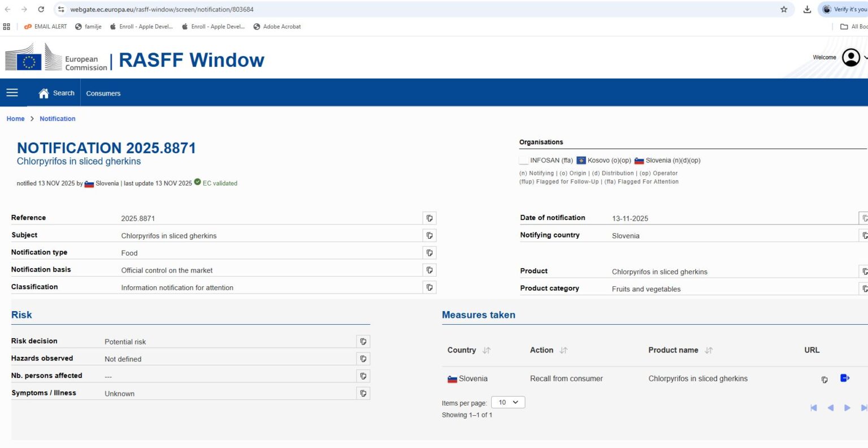The width and height of the screenshot is (868, 448).
Task: Sort measures table by Country
Action: [486, 351]
